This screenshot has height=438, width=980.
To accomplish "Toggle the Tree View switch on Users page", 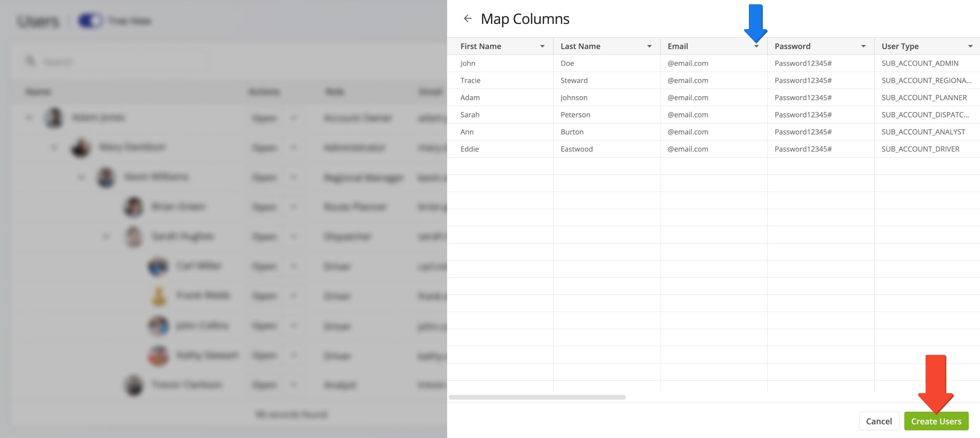I will 90,21.
